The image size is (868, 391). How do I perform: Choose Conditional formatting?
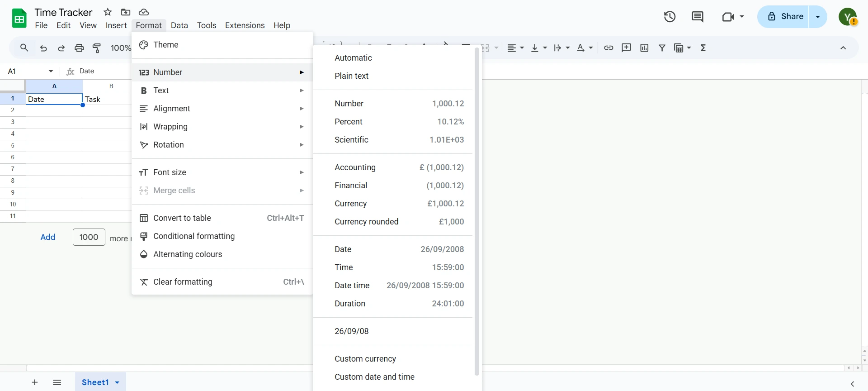tap(222, 236)
